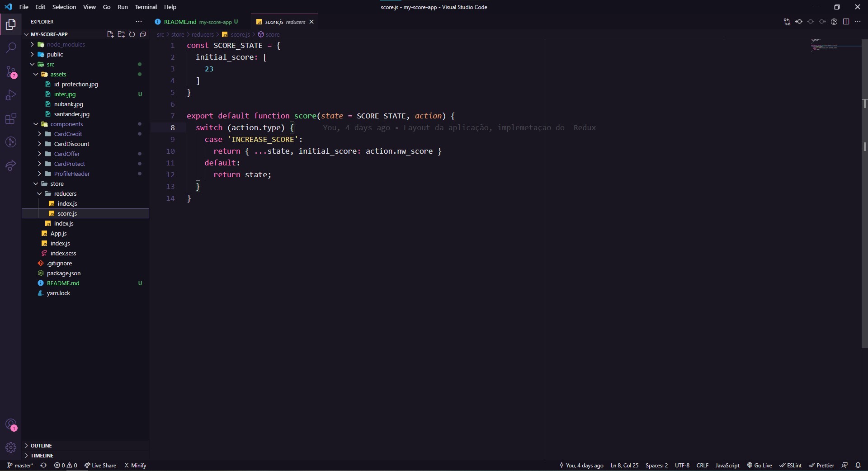Open the Run and Debug view
Viewport: 868px width, 471px height.
pos(10,95)
